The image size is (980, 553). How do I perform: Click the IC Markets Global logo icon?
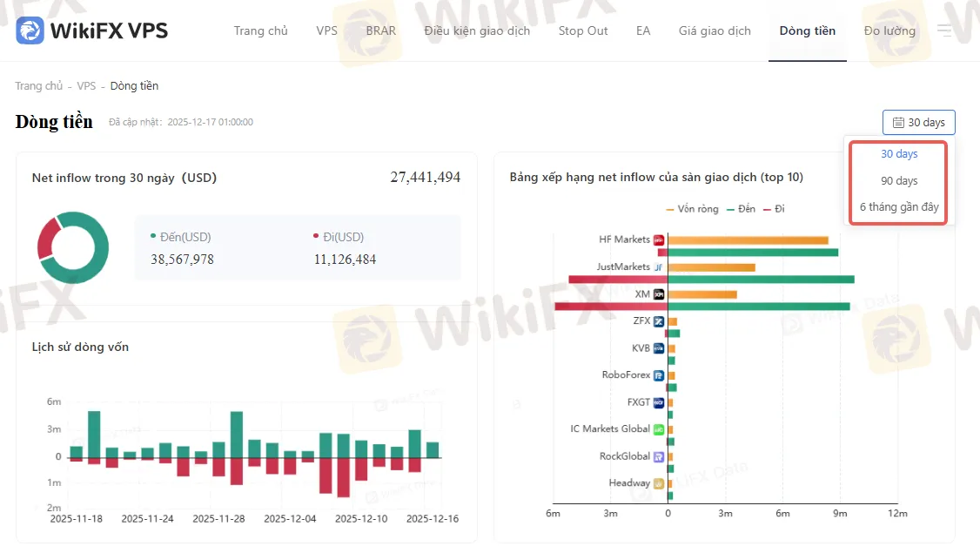659,429
